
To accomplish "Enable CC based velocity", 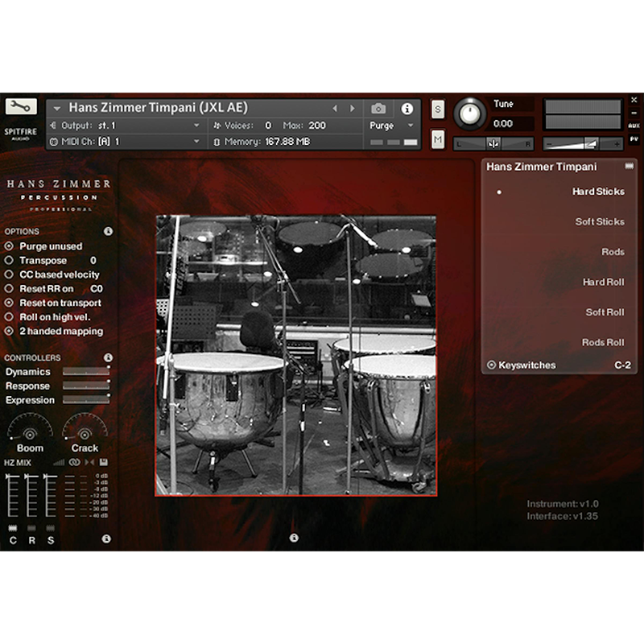I will click(9, 275).
